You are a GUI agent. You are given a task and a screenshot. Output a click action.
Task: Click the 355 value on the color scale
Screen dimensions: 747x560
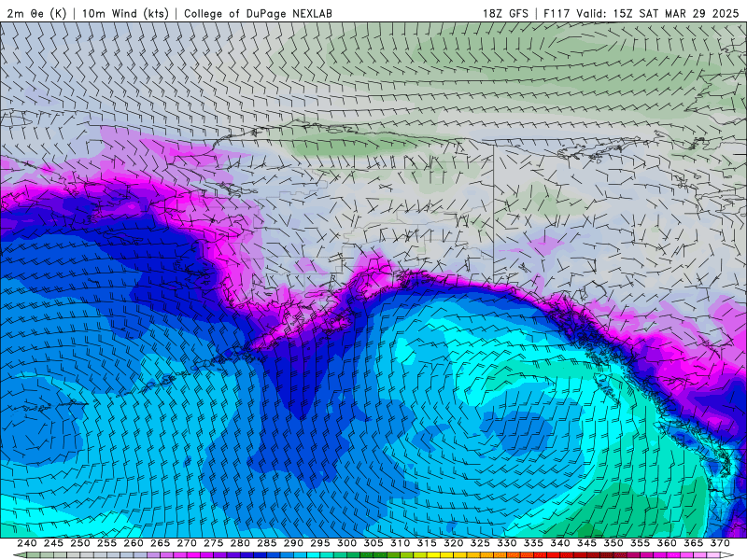point(641,543)
